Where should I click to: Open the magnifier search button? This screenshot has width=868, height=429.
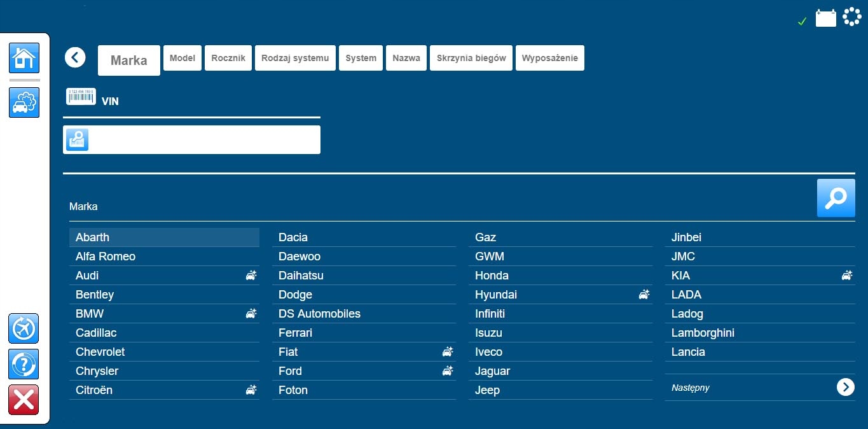tap(836, 198)
